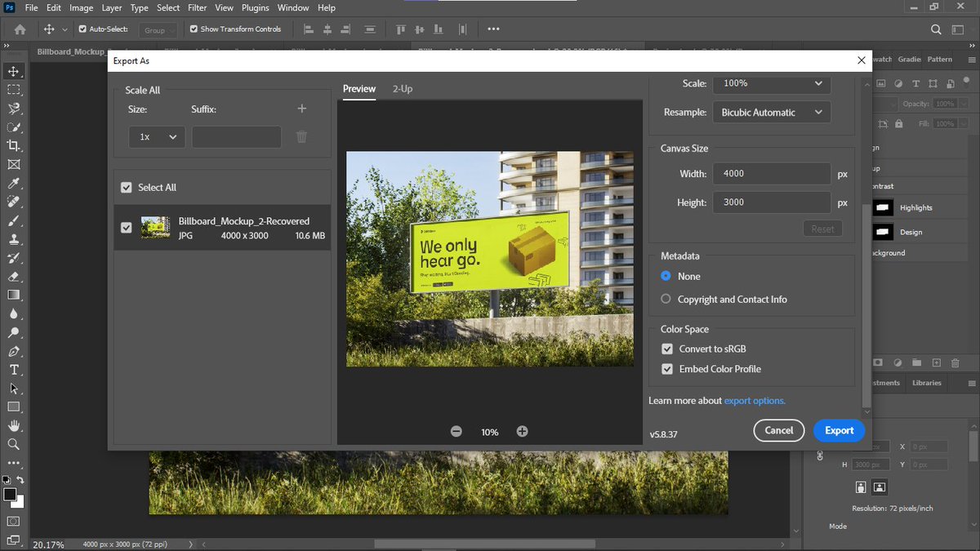Add a new export size with plus icon
The height and width of the screenshot is (551, 980).
point(301,109)
